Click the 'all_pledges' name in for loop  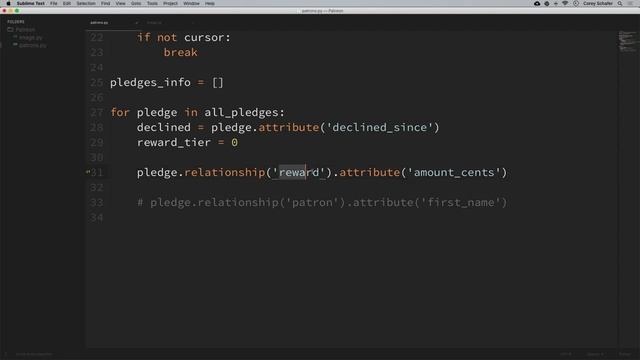[241, 112]
